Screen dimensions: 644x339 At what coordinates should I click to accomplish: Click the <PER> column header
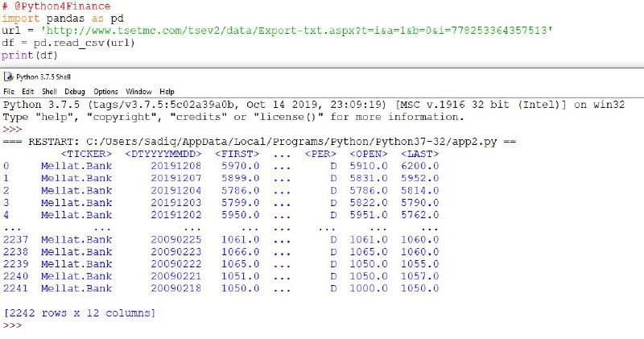tap(320, 154)
